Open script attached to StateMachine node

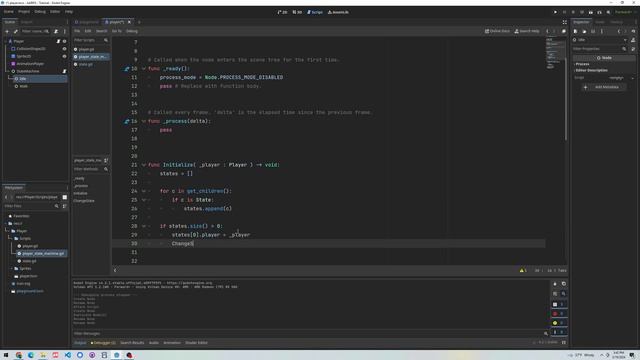click(x=64, y=71)
